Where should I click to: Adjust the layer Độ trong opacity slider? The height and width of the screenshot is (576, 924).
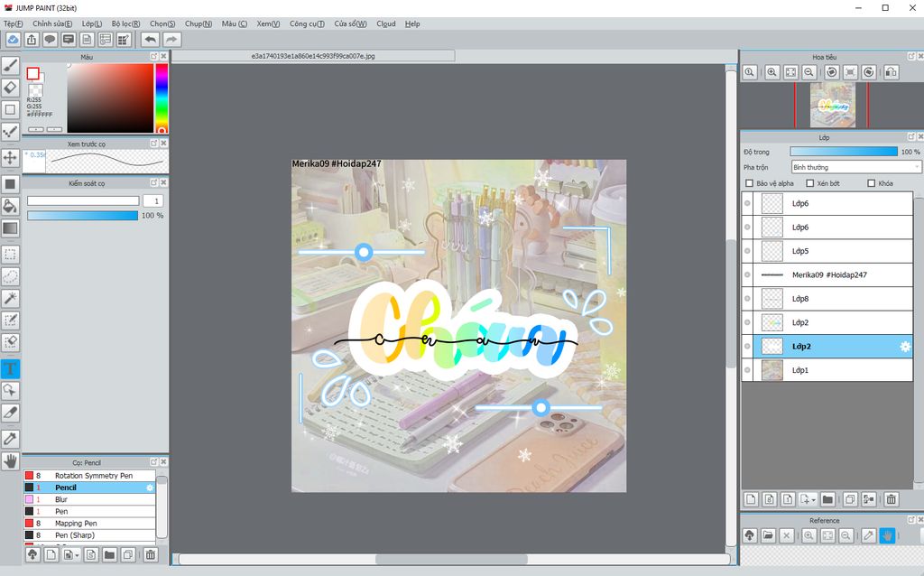pyautogui.click(x=844, y=152)
